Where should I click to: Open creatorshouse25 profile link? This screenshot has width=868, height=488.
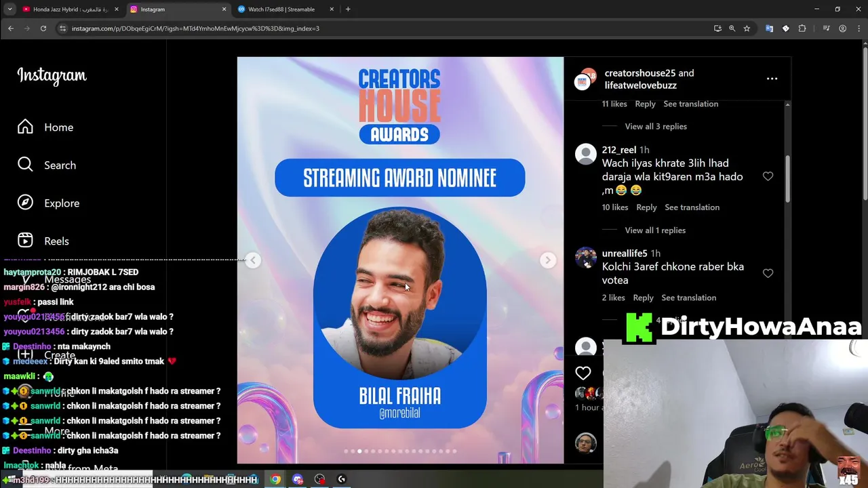(x=640, y=73)
